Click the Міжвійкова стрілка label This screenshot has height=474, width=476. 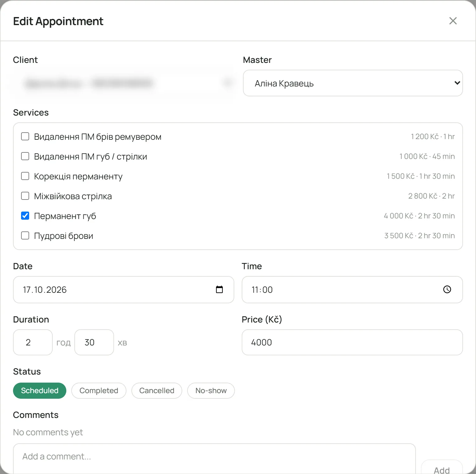coord(73,196)
